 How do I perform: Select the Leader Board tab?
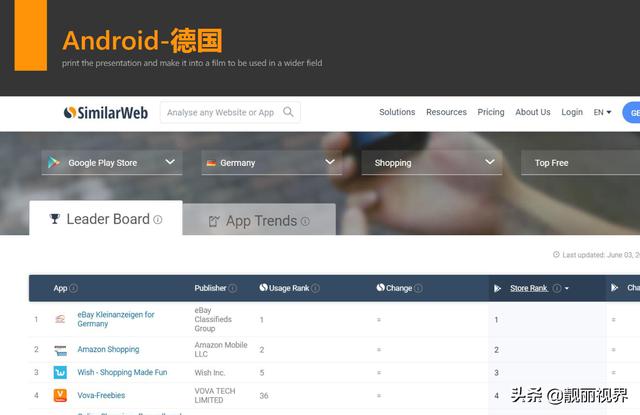tap(106, 218)
